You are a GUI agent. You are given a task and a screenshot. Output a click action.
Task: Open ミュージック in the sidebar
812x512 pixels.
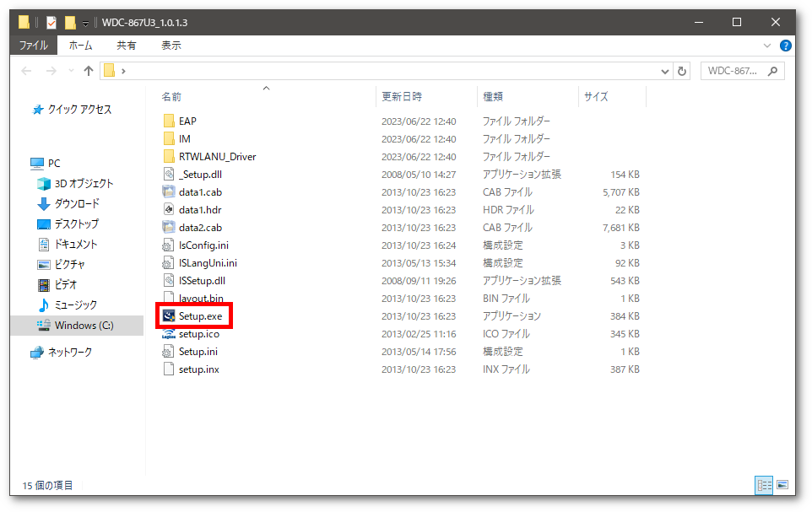coord(67,305)
